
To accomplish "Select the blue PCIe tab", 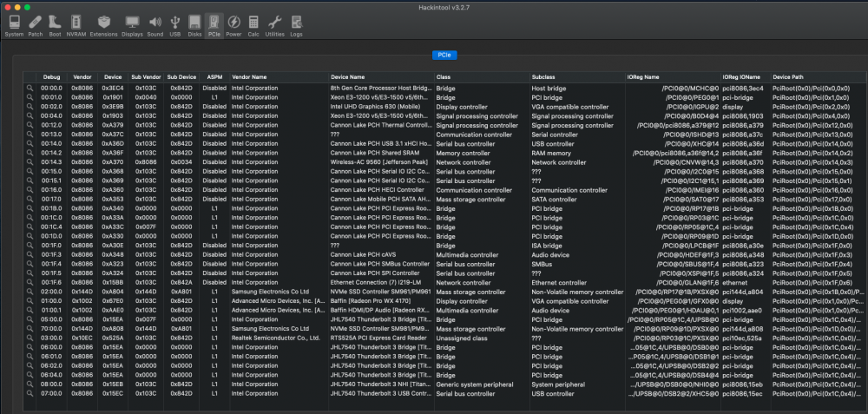I will 444,56.
